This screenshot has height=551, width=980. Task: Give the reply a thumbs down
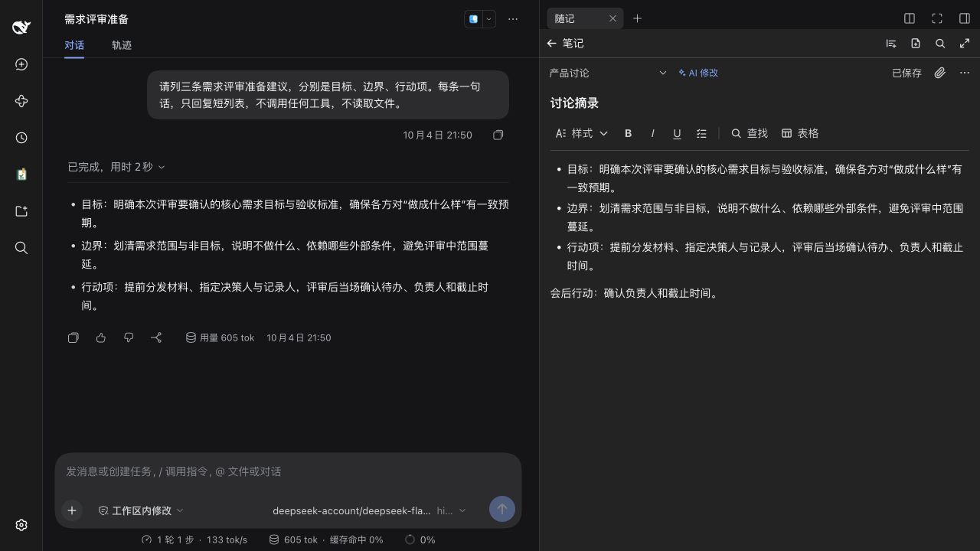129,337
